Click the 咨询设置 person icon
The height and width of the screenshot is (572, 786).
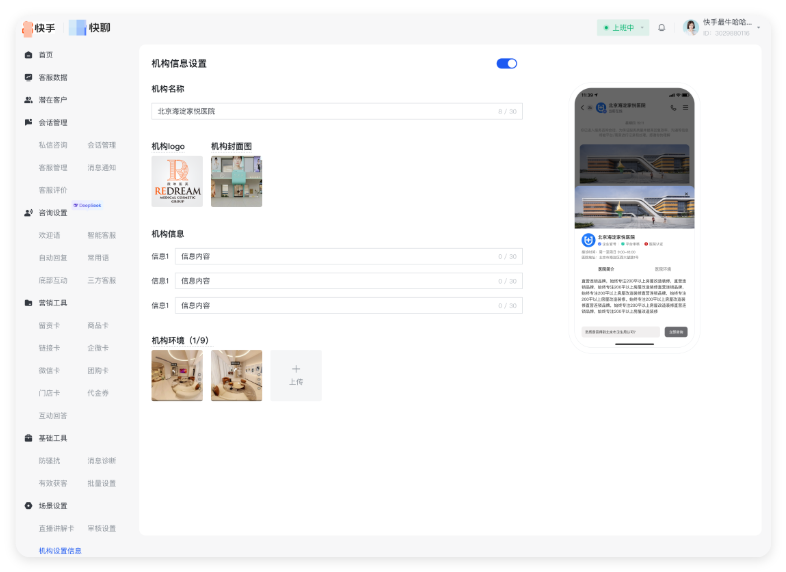29,213
